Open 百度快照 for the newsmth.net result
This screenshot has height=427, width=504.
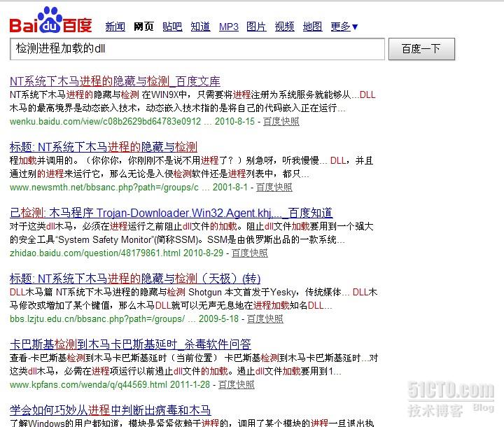tap(274, 187)
